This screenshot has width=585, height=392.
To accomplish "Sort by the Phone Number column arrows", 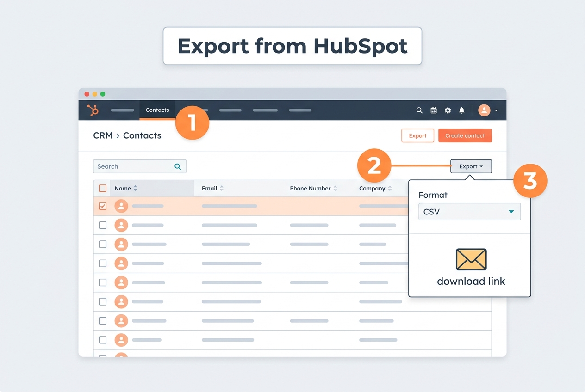I will [335, 189].
